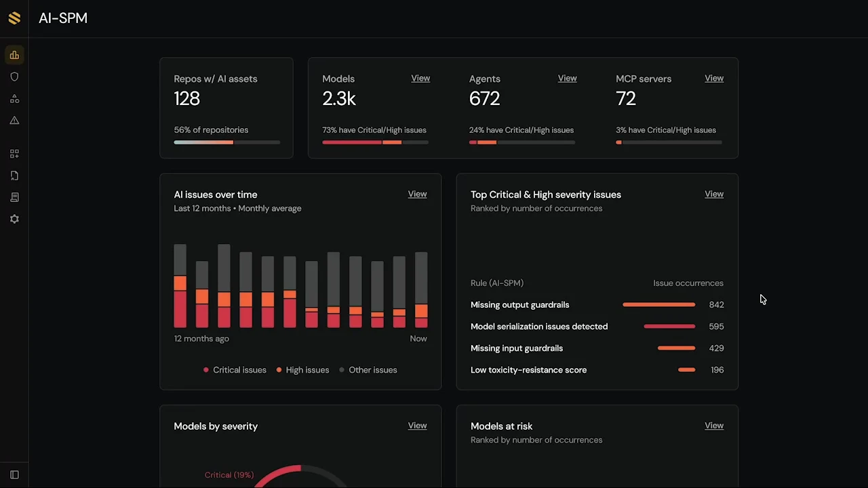Viewport: 868px width, 488px height.
Task: Open View link for Models
Action: (x=420, y=78)
